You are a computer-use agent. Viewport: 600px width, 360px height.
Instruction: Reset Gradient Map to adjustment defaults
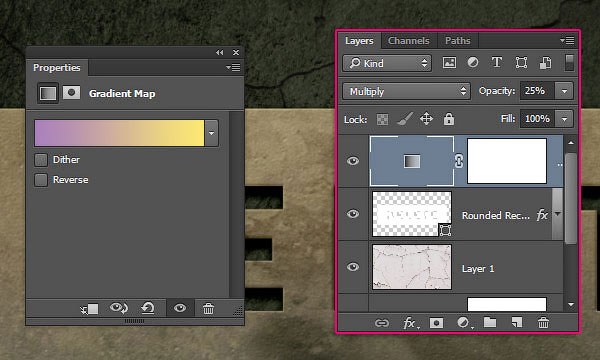pyautogui.click(x=148, y=308)
